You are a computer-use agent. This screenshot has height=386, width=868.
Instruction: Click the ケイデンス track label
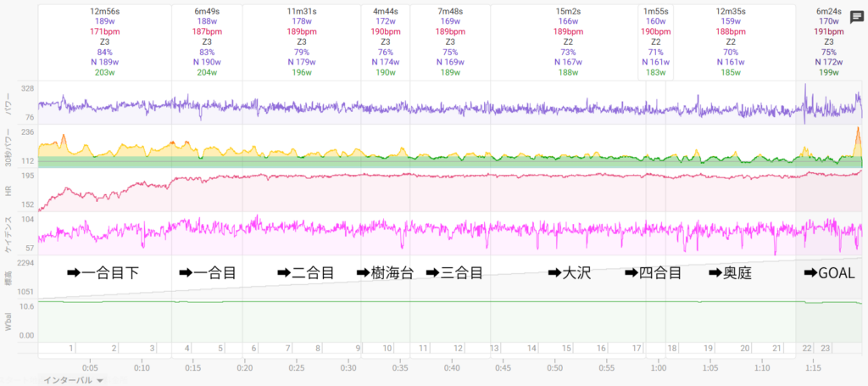[x=8, y=235]
